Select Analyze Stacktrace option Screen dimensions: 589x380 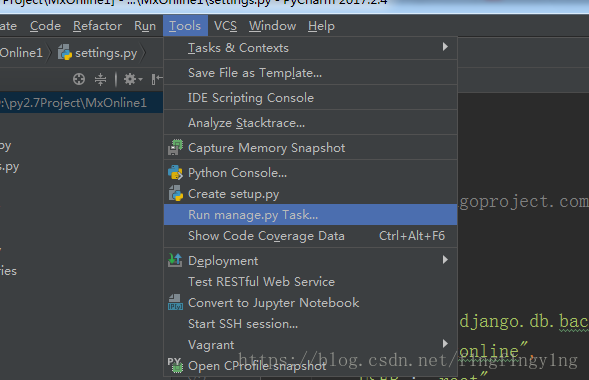(x=310, y=123)
